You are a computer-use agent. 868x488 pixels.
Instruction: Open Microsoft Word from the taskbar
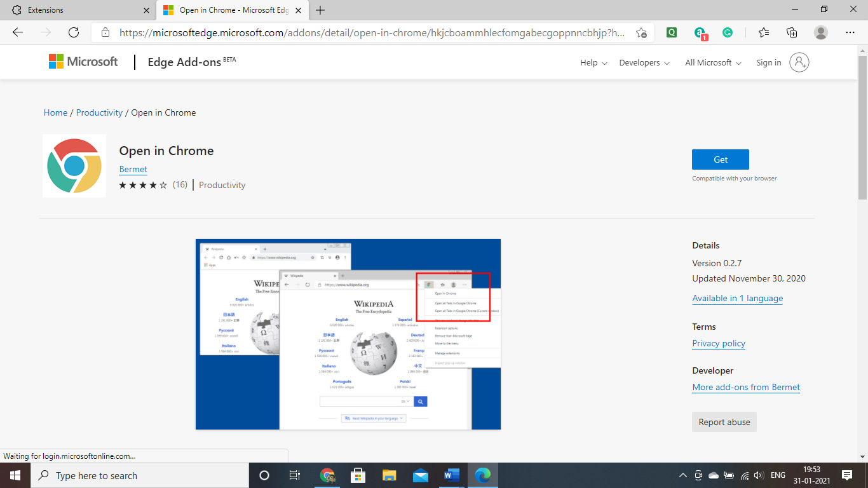coord(452,475)
